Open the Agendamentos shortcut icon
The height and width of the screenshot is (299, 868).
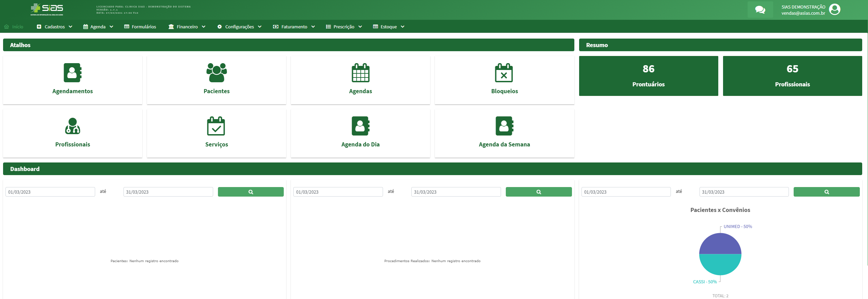pyautogui.click(x=73, y=73)
